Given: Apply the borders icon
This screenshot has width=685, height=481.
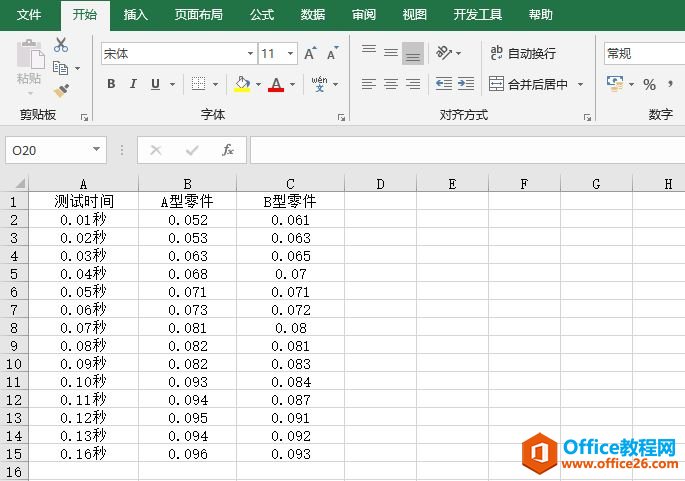Looking at the screenshot, I should pyautogui.click(x=198, y=83).
